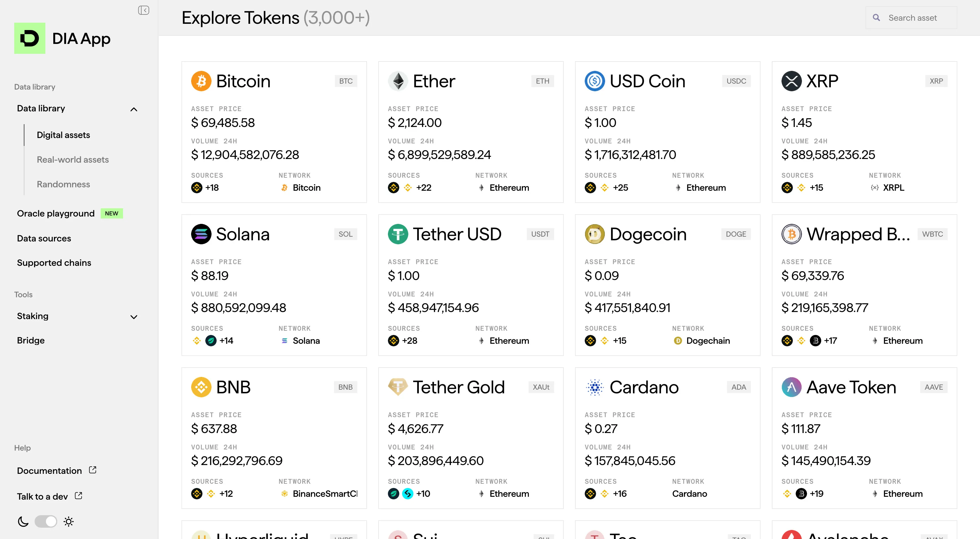Click the search magnifier icon
Viewport: 980px width, 539px height.
pyautogui.click(x=876, y=18)
